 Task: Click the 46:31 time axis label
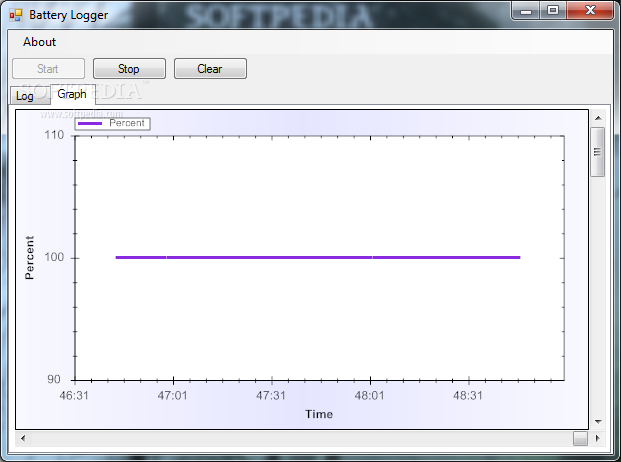74,395
